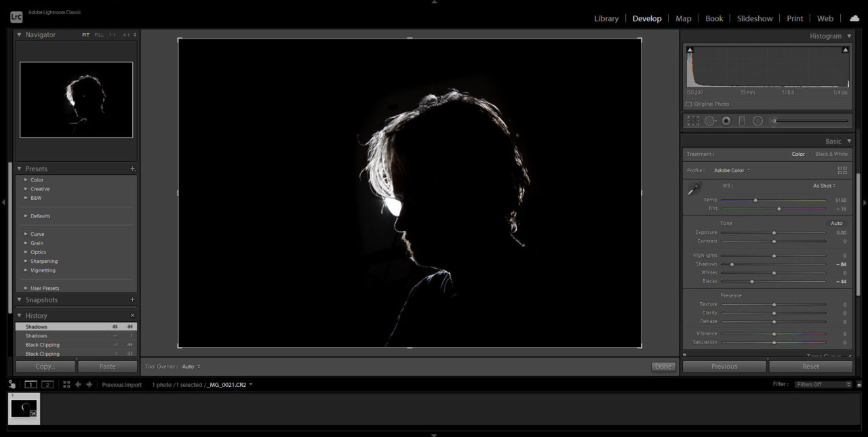Toggle the Original Photo checkbox

(x=689, y=104)
